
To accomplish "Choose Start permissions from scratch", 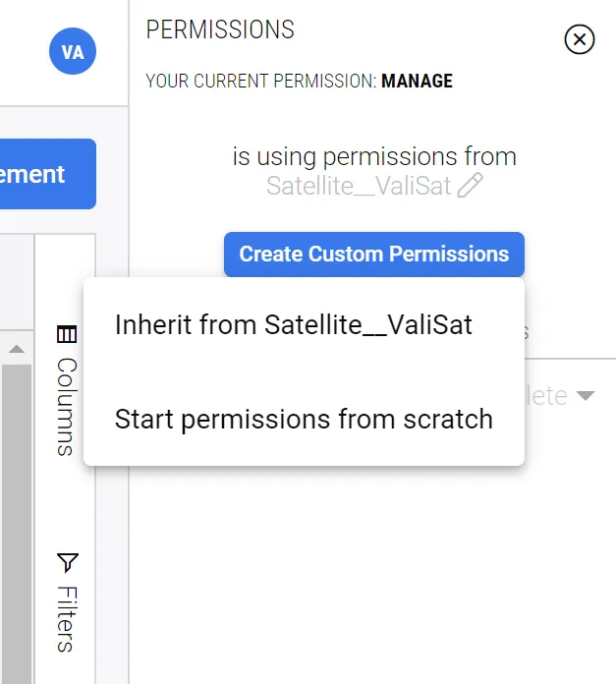I will click(x=304, y=420).
